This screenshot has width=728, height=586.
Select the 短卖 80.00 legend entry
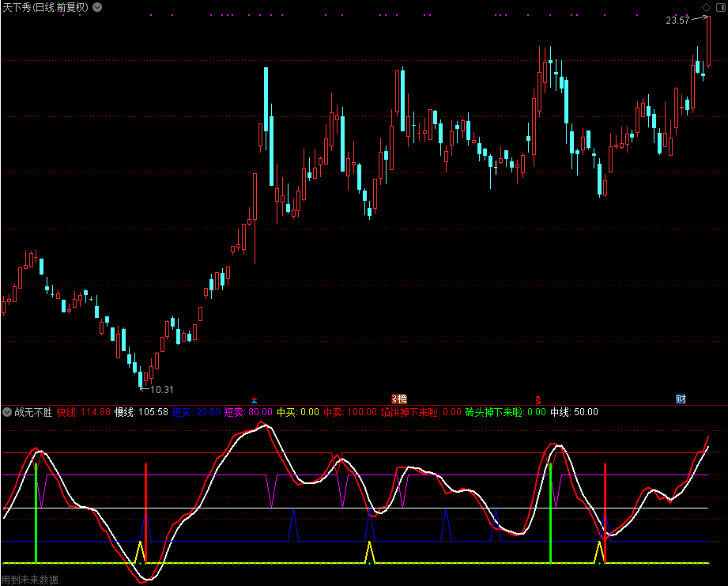(247, 412)
